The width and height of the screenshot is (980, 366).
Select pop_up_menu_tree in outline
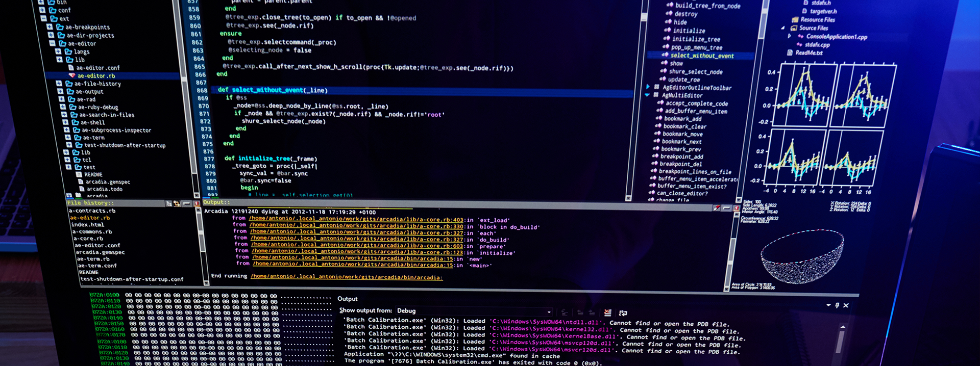697,47
